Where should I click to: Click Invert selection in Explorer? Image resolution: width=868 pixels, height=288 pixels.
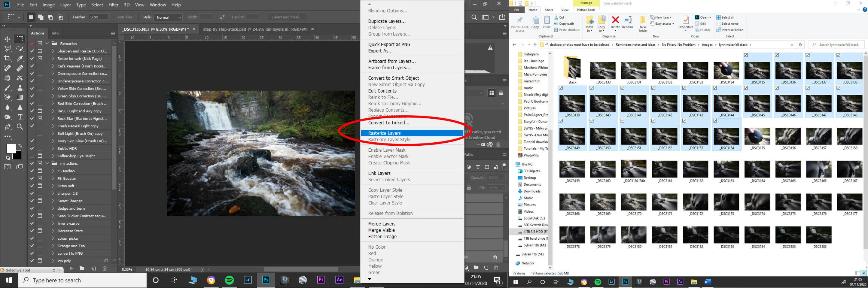(730, 30)
